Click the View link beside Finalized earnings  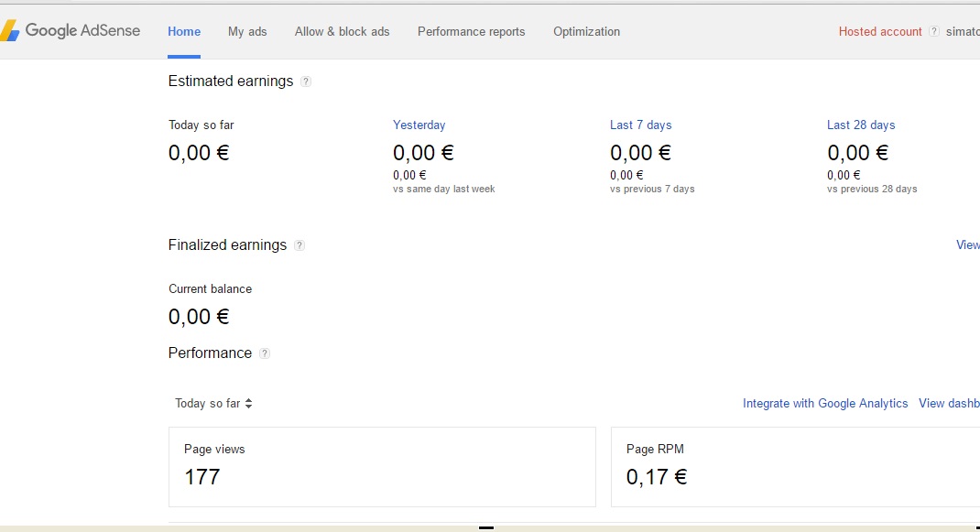[x=967, y=245]
